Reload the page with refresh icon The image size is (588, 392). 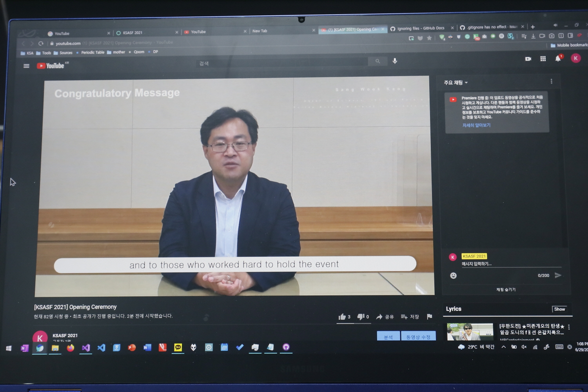(x=41, y=44)
